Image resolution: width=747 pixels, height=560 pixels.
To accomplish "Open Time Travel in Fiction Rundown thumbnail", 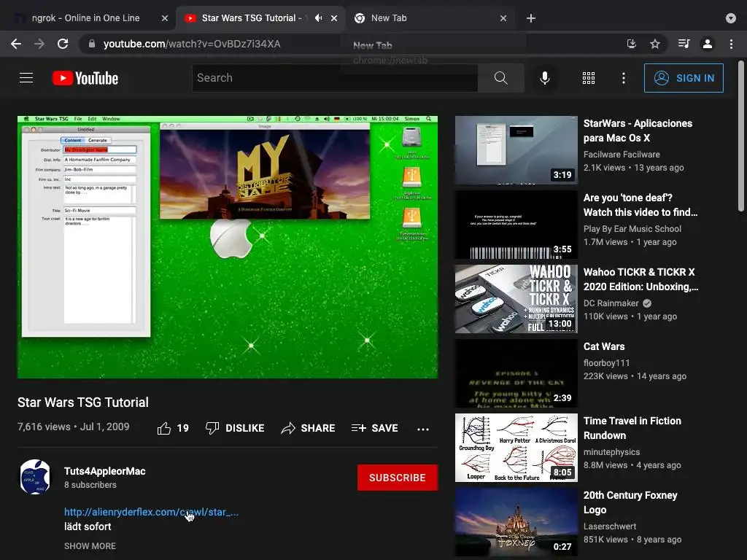I will 516,448.
